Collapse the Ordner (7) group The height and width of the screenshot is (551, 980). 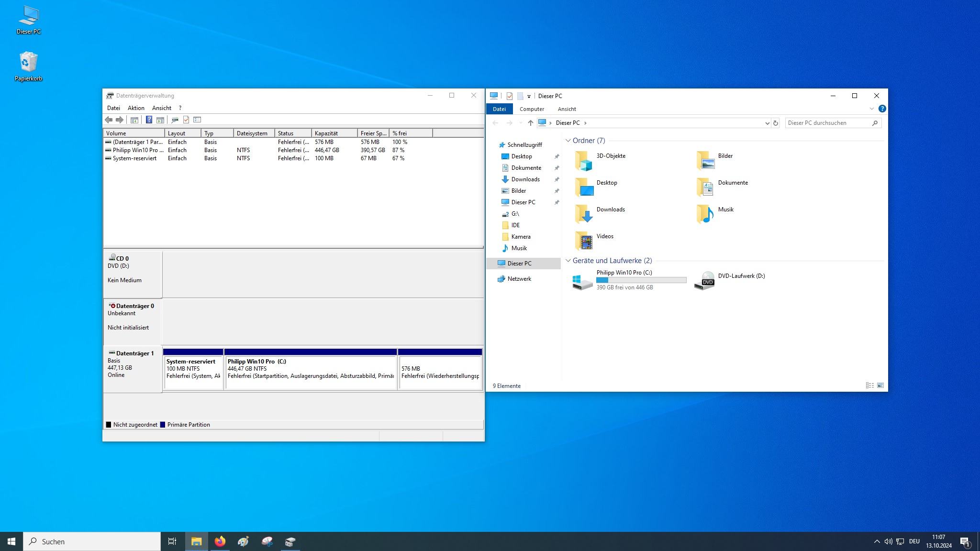[x=568, y=141]
